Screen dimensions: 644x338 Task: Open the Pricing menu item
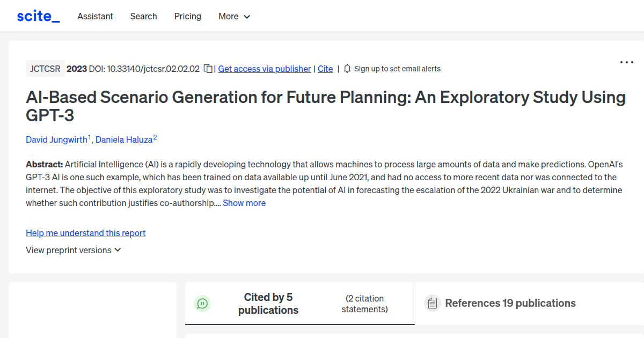click(187, 16)
